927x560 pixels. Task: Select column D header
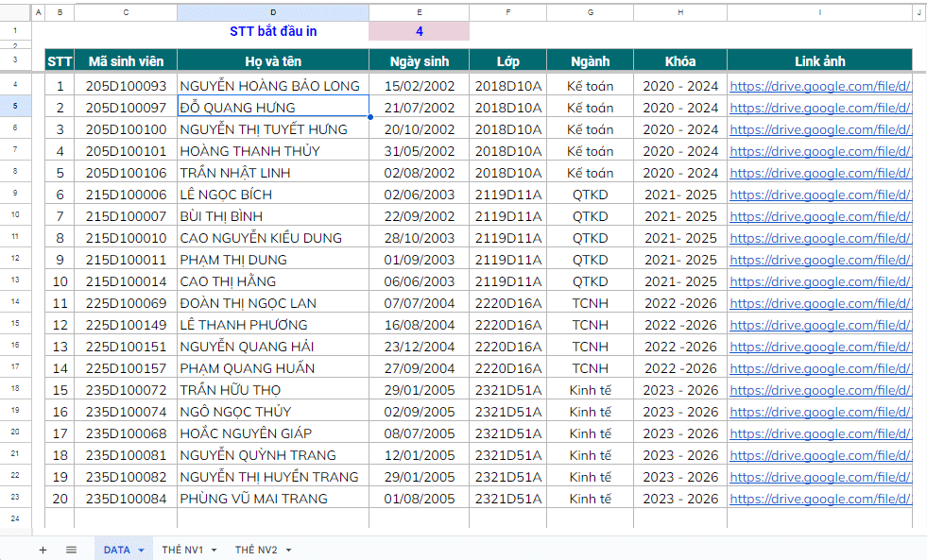[272, 11]
